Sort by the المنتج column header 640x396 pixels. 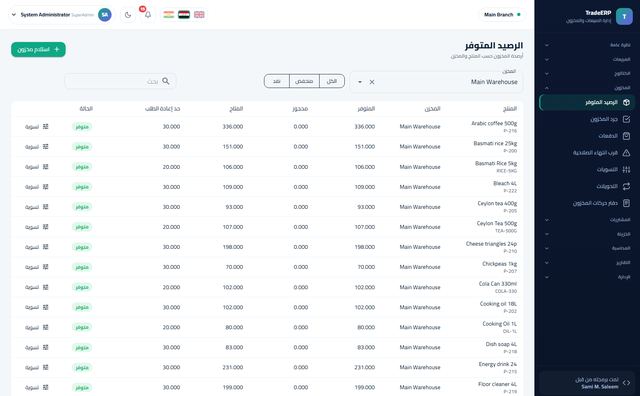(x=510, y=109)
